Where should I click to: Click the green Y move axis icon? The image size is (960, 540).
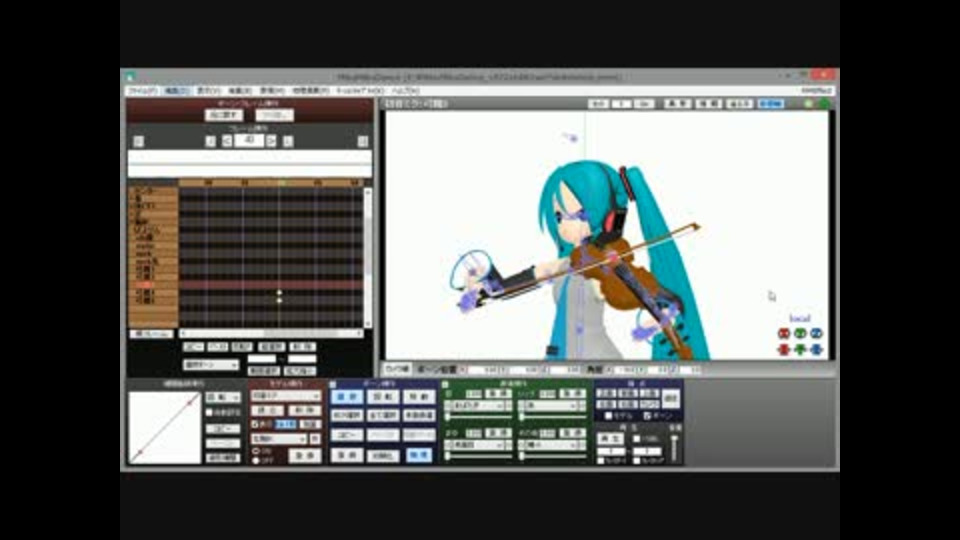pos(800,350)
